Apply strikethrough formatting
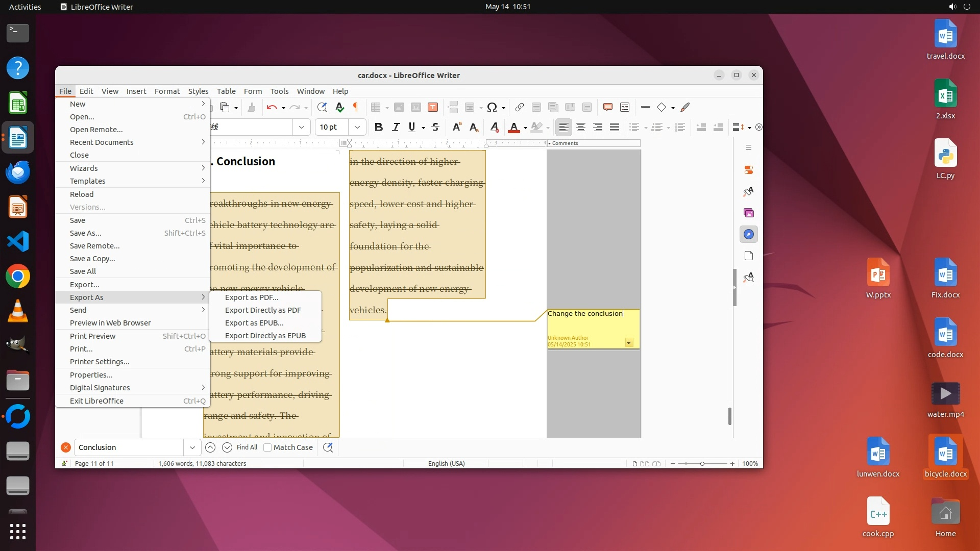This screenshot has height=551, width=980. pos(435,128)
